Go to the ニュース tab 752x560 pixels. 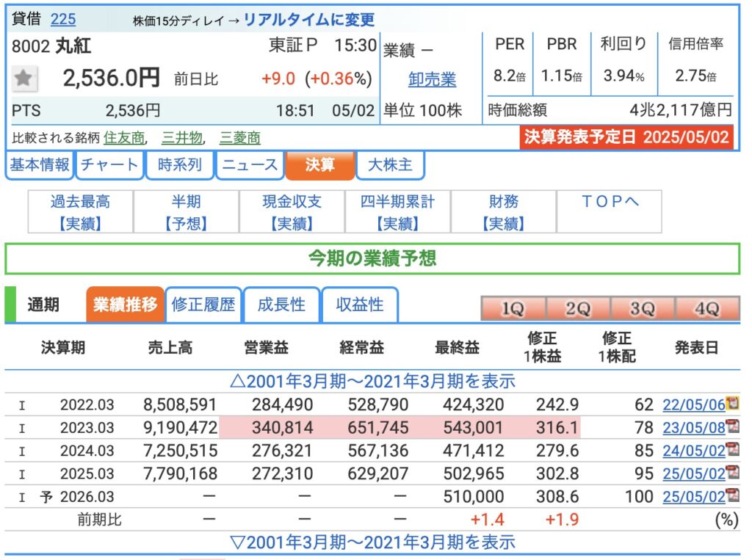(250, 165)
